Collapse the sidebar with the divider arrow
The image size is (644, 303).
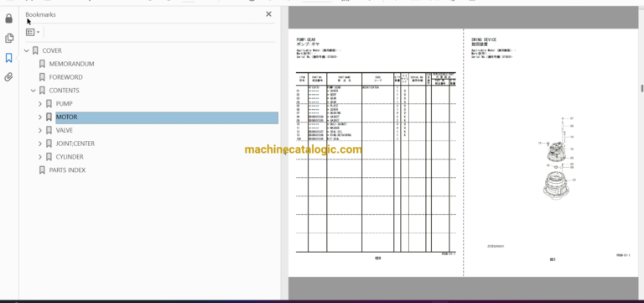284,152
